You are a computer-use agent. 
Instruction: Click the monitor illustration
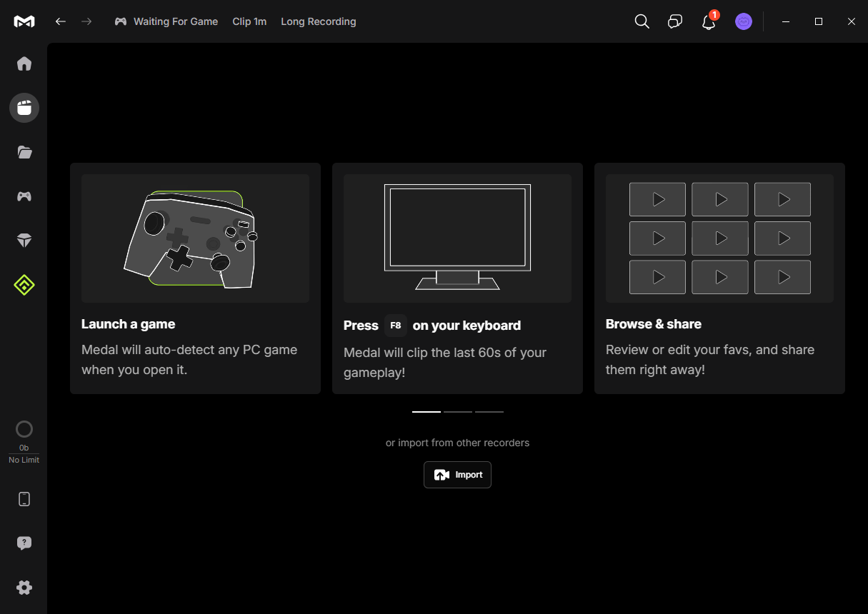pos(457,237)
